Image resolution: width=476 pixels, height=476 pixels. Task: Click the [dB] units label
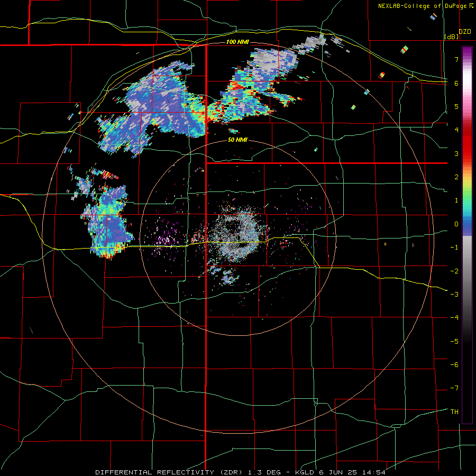[452, 37]
